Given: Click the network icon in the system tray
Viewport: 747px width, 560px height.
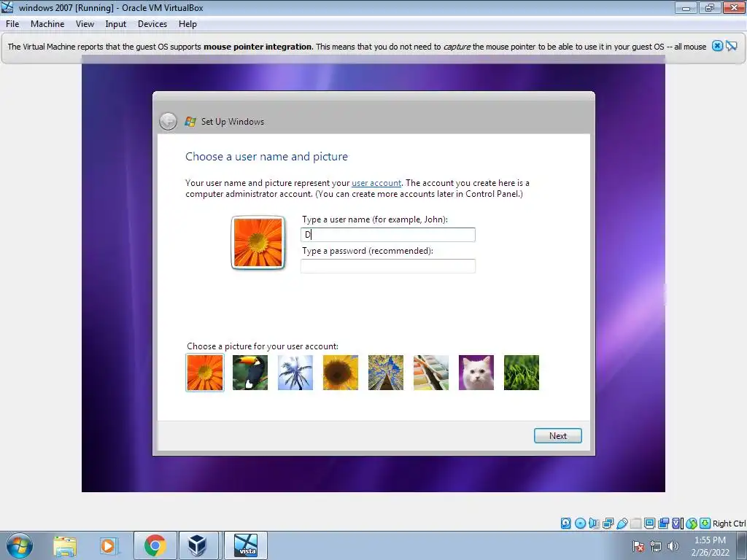Looking at the screenshot, I should [x=656, y=546].
